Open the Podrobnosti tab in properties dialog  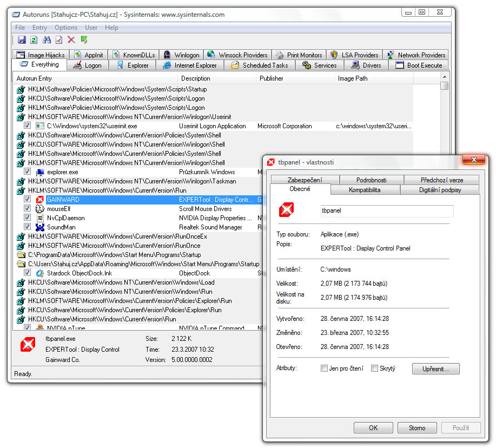[x=372, y=180]
